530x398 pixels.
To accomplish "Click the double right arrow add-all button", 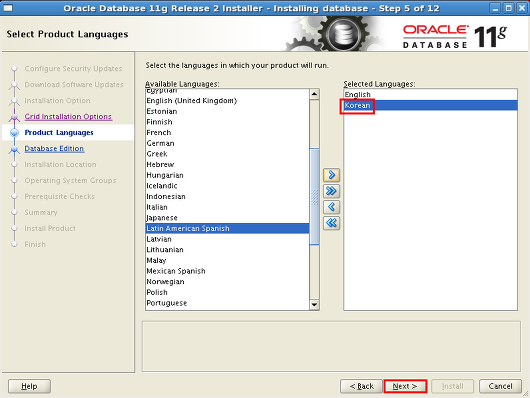I will 331,191.
